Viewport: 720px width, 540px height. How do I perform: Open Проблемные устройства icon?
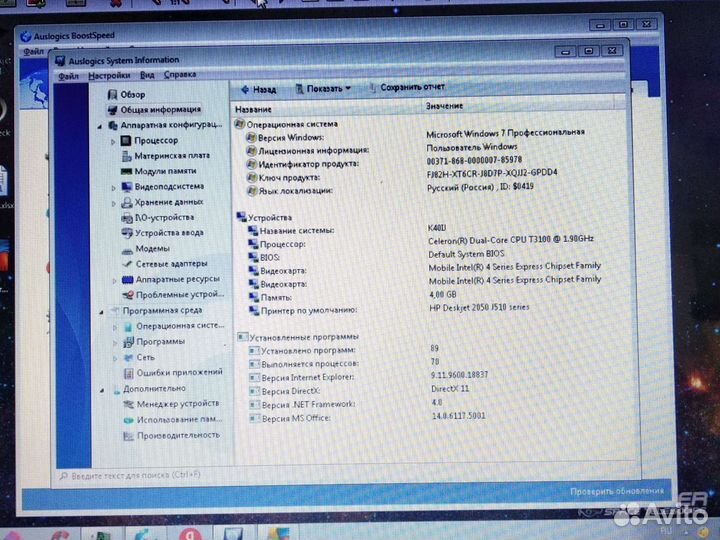[129, 295]
